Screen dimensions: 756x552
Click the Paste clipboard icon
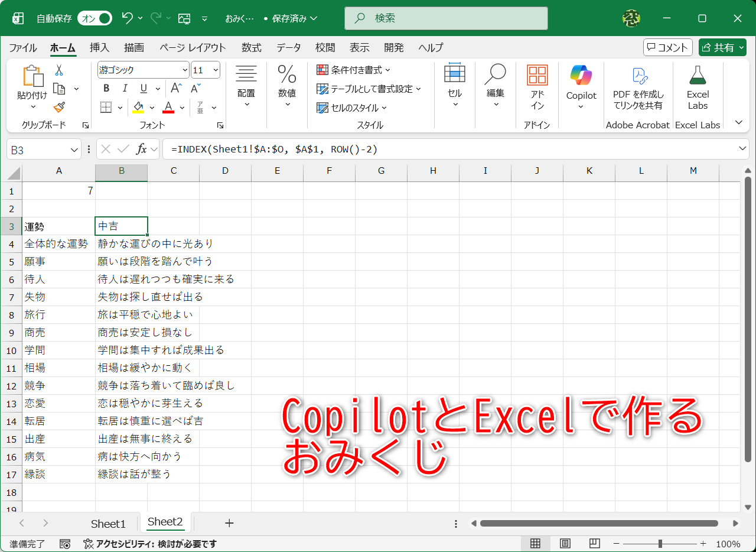pos(32,77)
